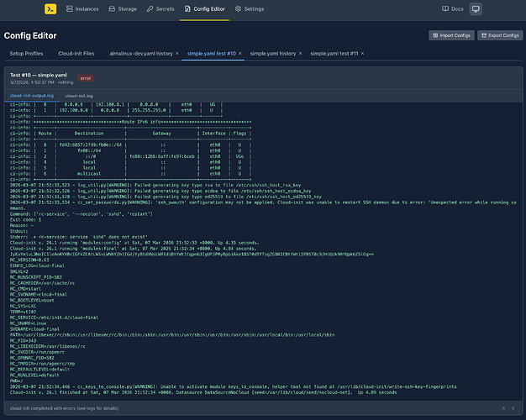The image size is (526, 420).
Task: Close the simple.yaml test #10 tab
Action: (x=239, y=53)
